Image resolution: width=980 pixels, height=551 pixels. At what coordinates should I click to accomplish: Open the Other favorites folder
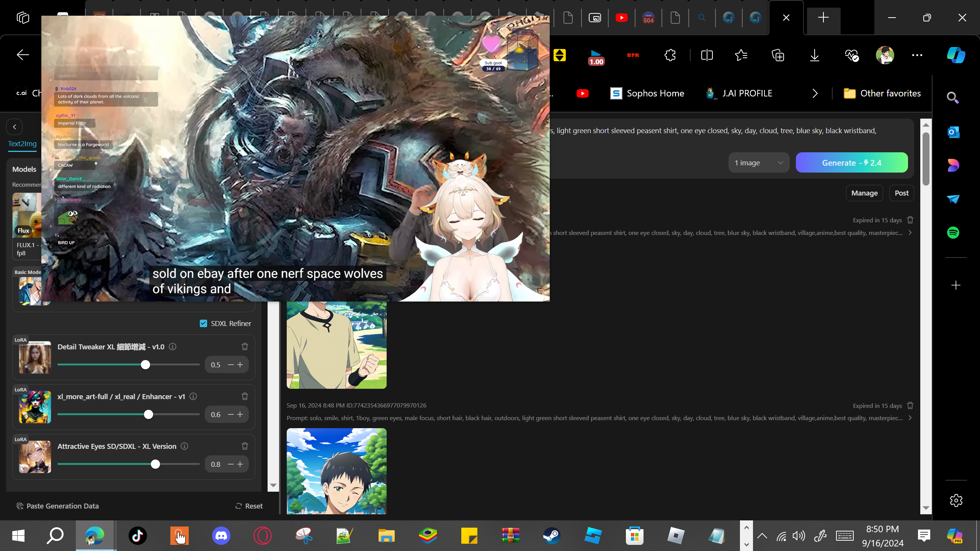click(x=882, y=93)
